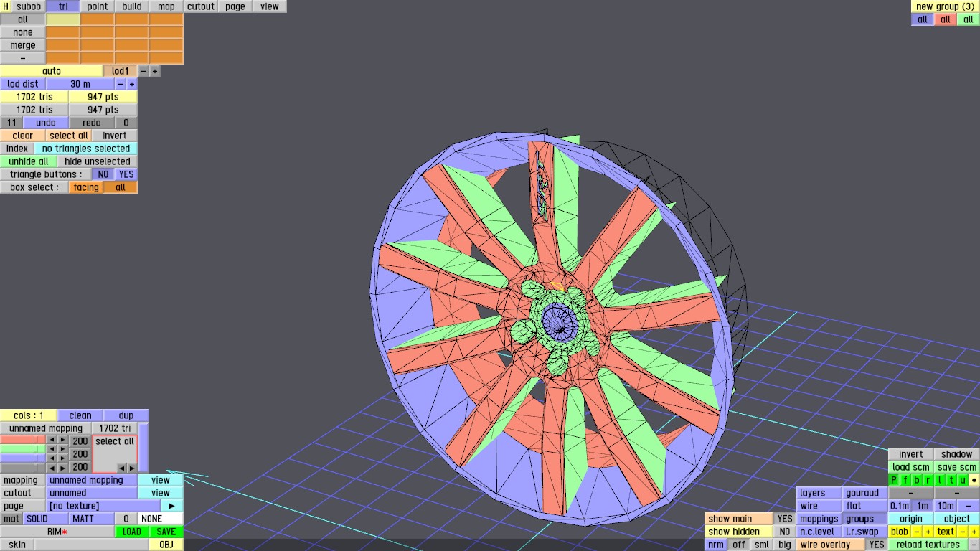Image resolution: width=980 pixels, height=551 pixels.
Task: Click the blue colour slider
Action: 23,458
